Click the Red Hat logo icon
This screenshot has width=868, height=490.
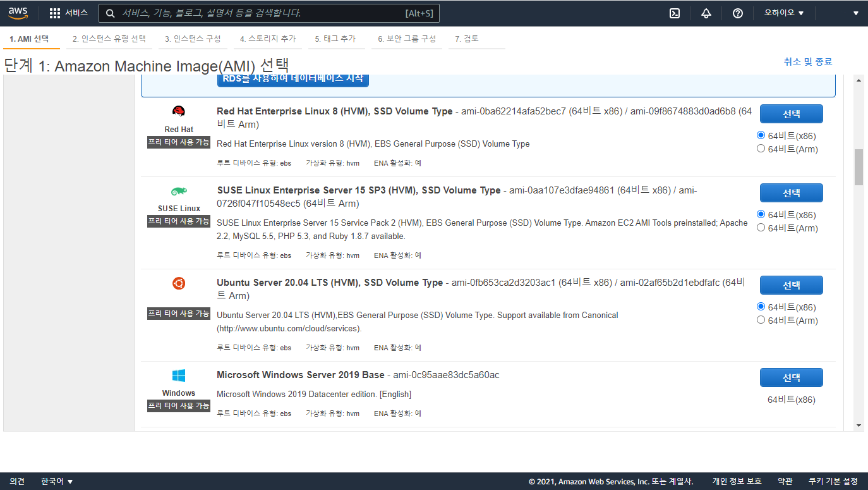pyautogui.click(x=179, y=112)
